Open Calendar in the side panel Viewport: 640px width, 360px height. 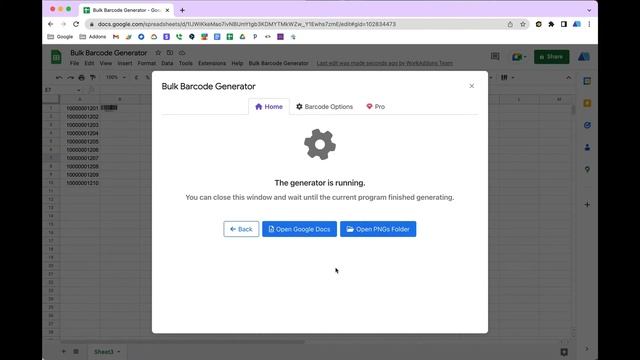587,81
